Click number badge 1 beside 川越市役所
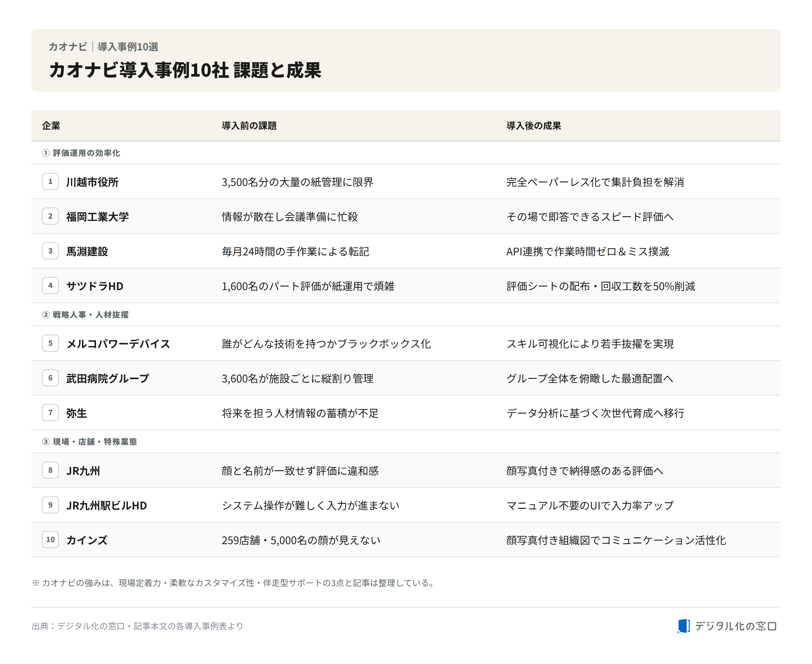812x664 pixels. coord(50,181)
